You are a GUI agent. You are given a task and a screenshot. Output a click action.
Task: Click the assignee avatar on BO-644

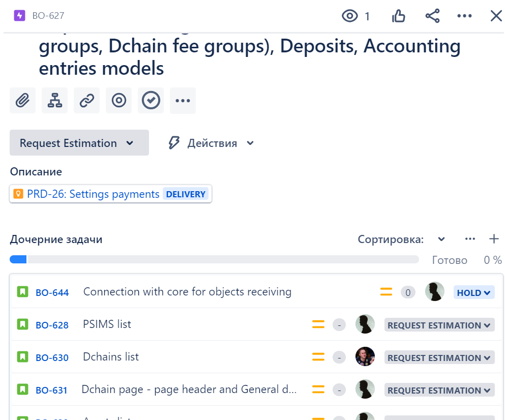(435, 291)
